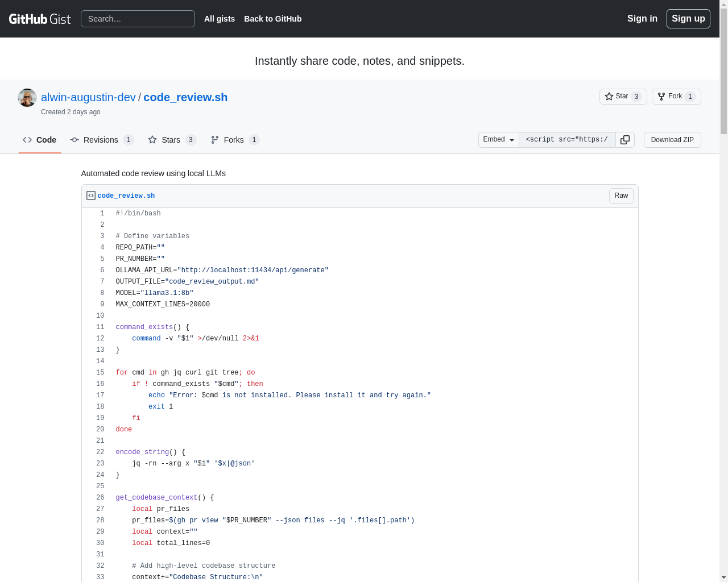Click the star count badge 3
This screenshot has height=582, width=728.
pyautogui.click(x=636, y=97)
